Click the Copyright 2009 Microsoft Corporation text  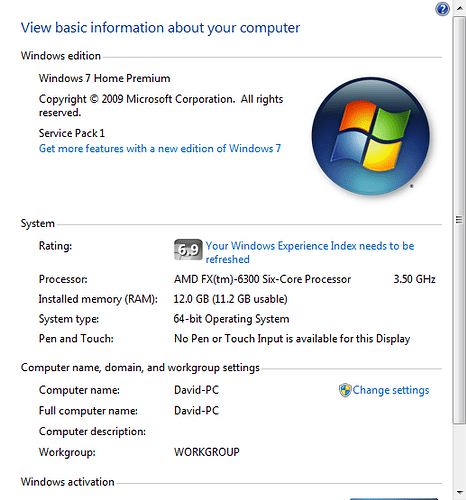click(161, 106)
